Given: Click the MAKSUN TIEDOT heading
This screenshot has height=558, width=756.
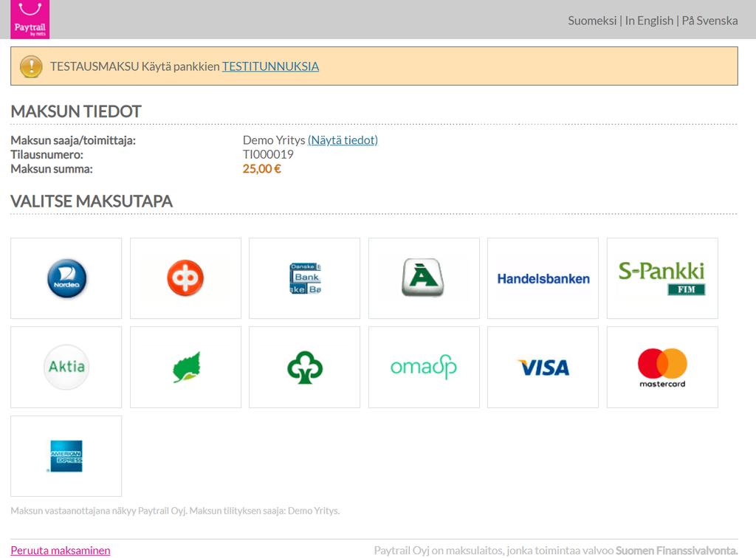Looking at the screenshot, I should tap(76, 111).
